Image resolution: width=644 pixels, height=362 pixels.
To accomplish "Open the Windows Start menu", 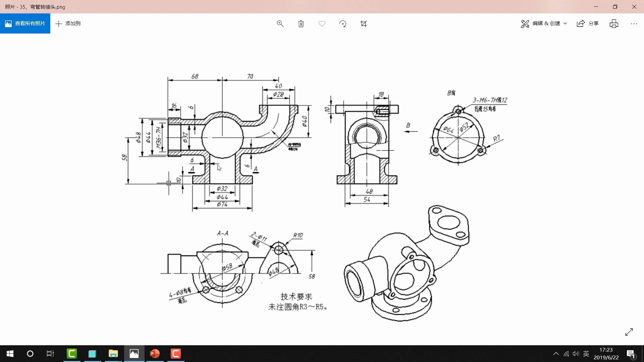I will [x=10, y=354].
